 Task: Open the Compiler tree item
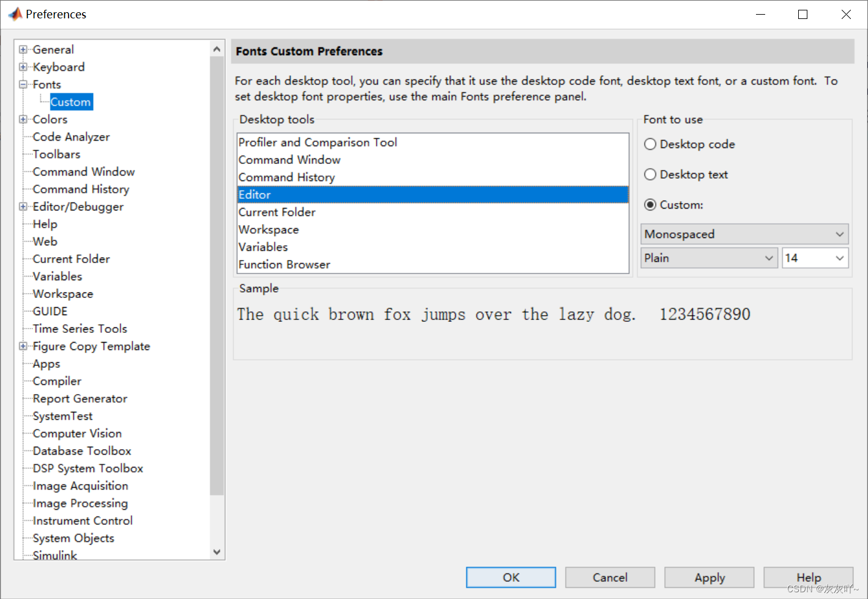coord(57,381)
